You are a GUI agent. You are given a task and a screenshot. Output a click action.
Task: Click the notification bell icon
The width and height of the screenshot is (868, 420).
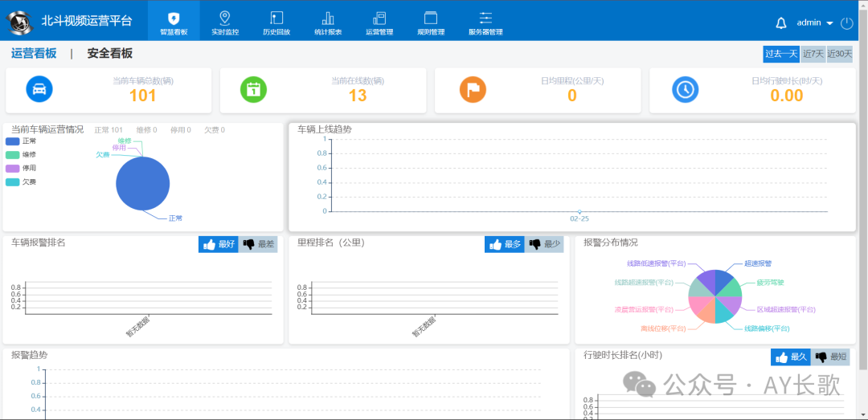click(x=781, y=23)
